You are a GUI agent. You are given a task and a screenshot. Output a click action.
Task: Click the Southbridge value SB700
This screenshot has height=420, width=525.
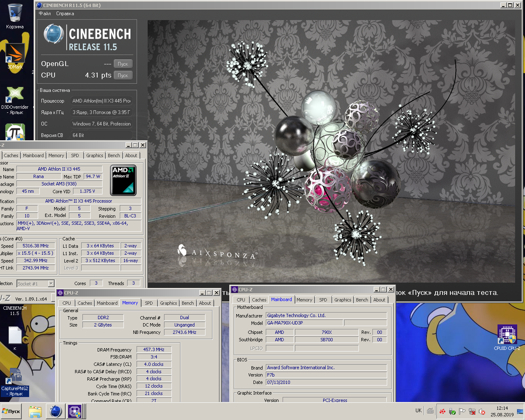(326, 340)
